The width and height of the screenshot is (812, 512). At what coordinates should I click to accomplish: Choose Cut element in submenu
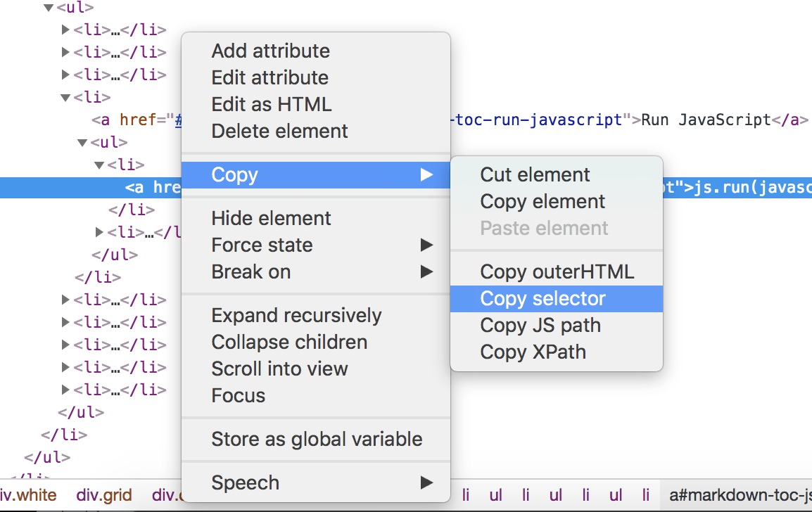[535, 175]
